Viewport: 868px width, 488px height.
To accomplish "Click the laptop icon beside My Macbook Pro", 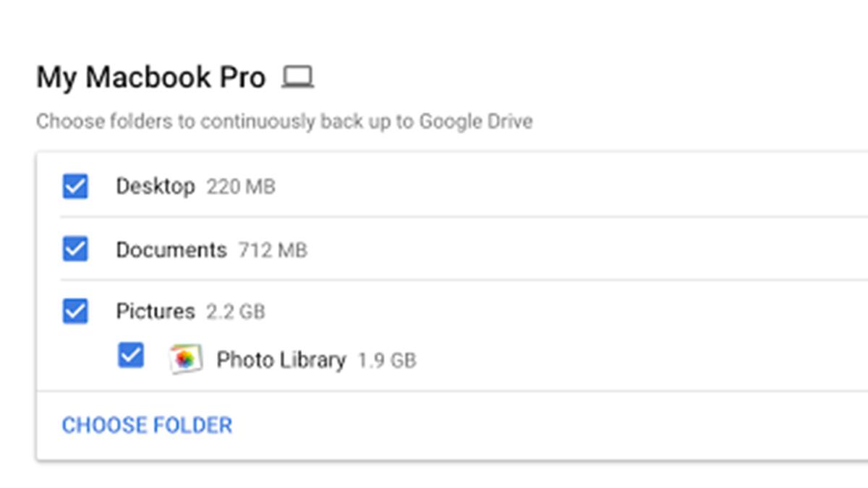I will click(297, 77).
